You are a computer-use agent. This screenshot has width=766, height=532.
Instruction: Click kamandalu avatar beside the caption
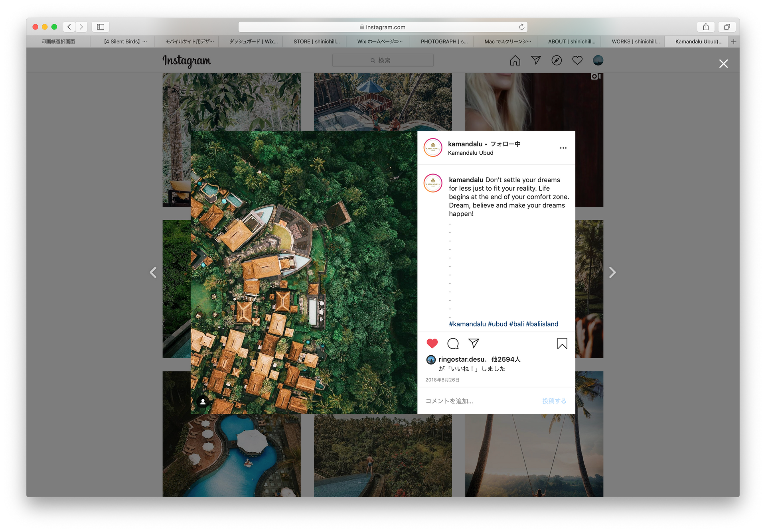433,183
